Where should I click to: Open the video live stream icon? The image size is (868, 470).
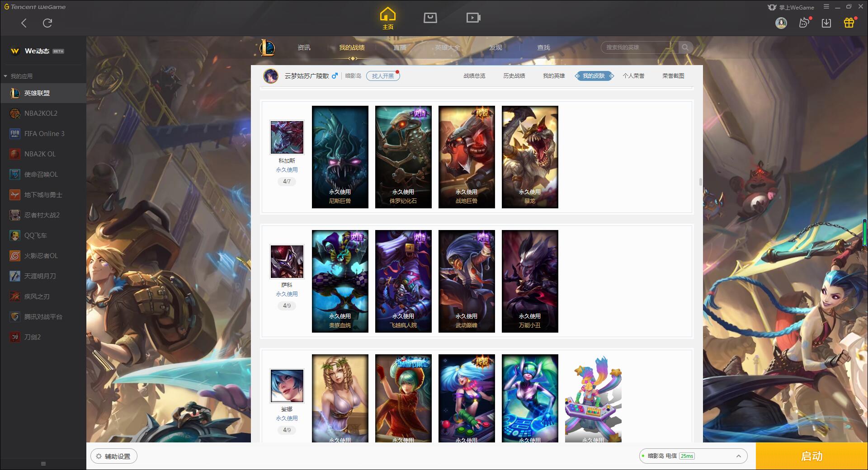(x=473, y=18)
